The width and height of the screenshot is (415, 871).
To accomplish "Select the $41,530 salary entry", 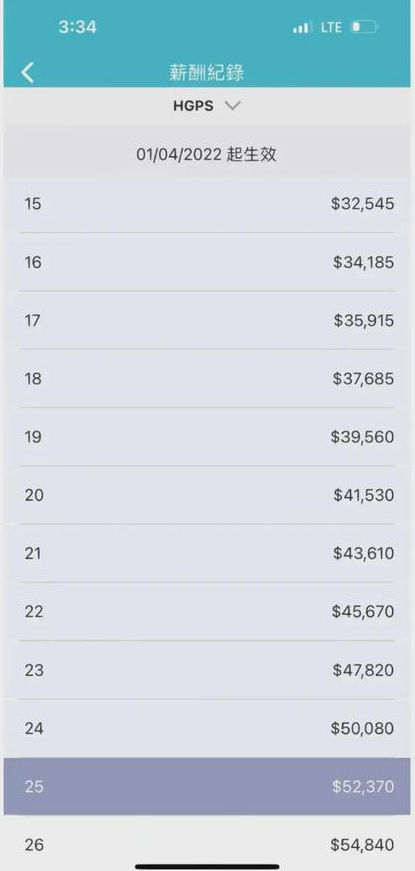I will pyautogui.click(x=207, y=495).
